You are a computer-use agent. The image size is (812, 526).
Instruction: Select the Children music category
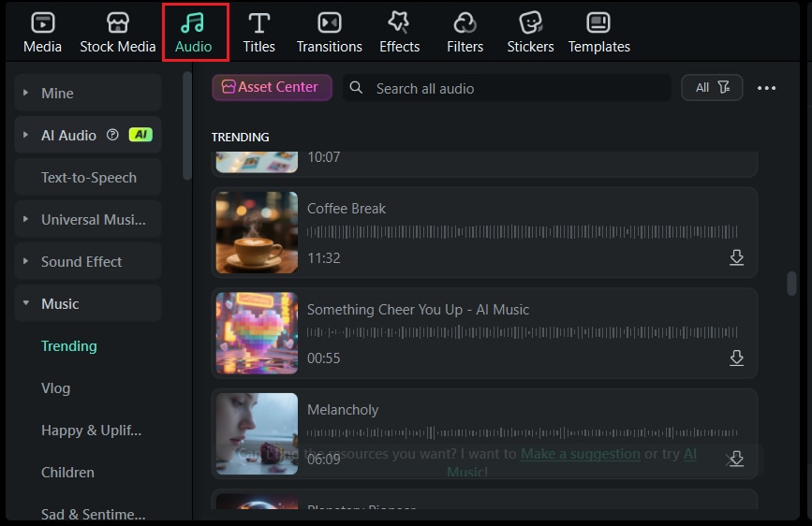(x=67, y=472)
